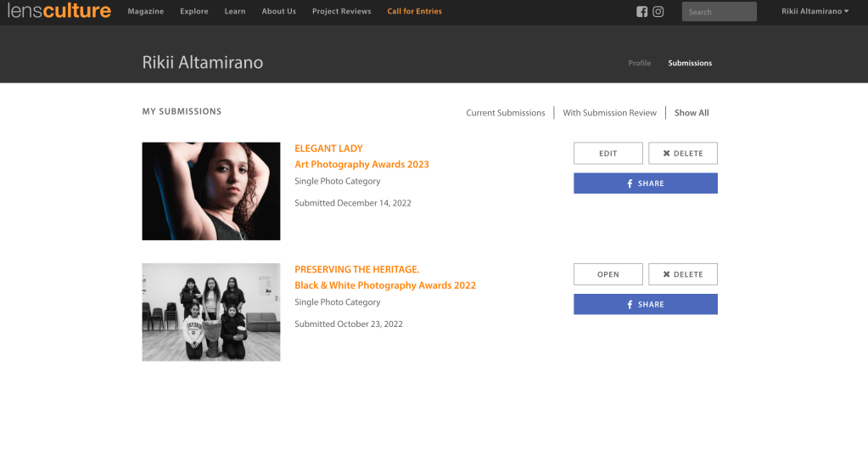Share Elegant Lady on Facebook
The height and width of the screenshot is (473, 868).
point(645,183)
